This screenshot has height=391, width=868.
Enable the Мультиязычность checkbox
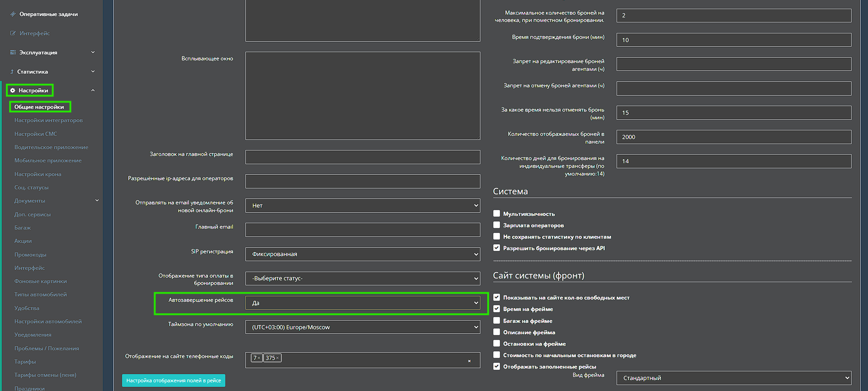(x=496, y=214)
